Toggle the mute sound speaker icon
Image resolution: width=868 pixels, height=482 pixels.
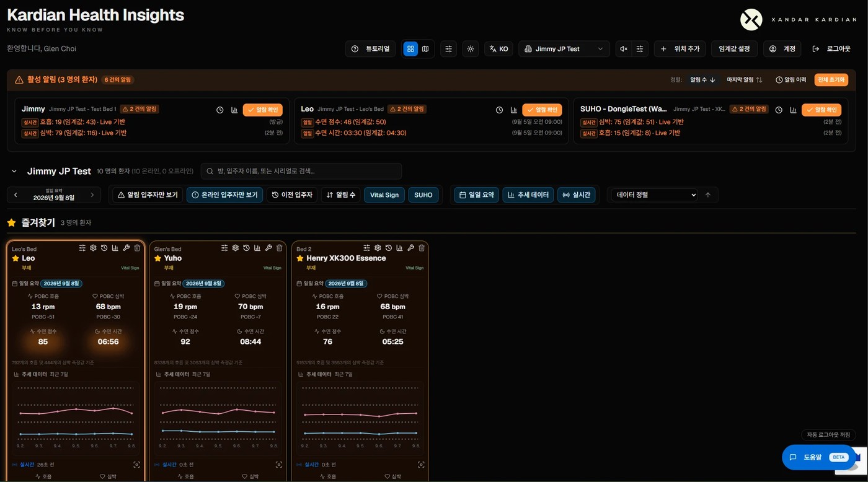coord(624,49)
